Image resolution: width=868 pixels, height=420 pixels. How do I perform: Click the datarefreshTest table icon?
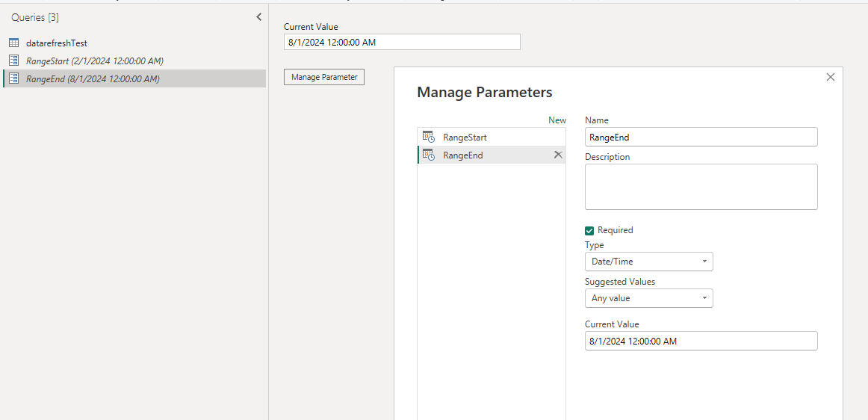click(x=14, y=43)
